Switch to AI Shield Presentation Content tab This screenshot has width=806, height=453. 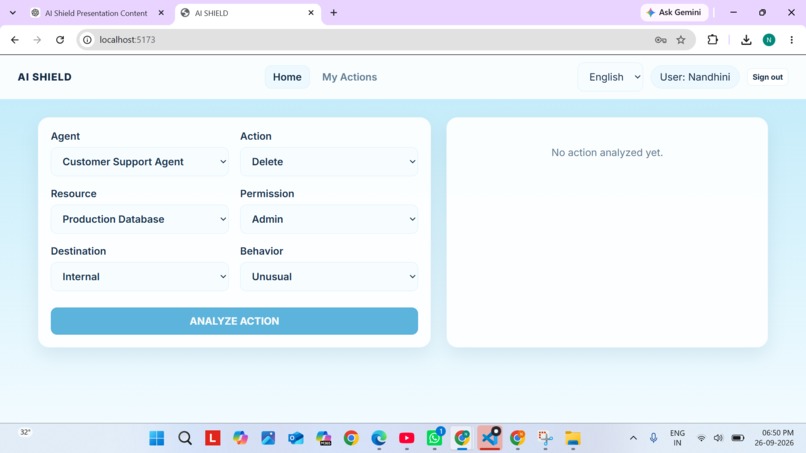click(x=97, y=13)
